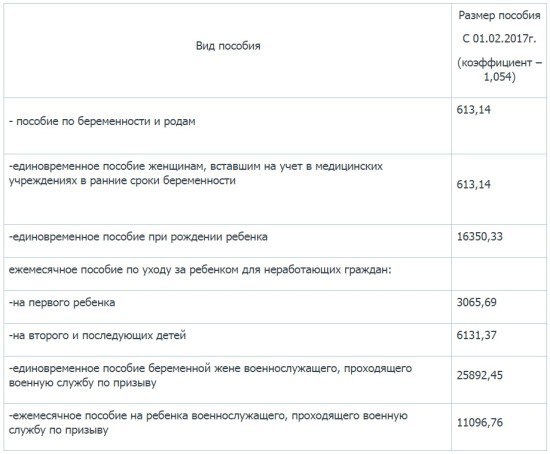Click 'ежемесячное пособие на ребенка военнослужащего' text
Screen dimensions: 550x454
208,423
